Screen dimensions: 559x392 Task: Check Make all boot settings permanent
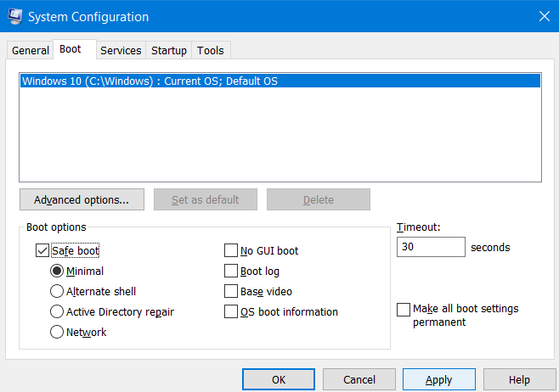click(404, 310)
